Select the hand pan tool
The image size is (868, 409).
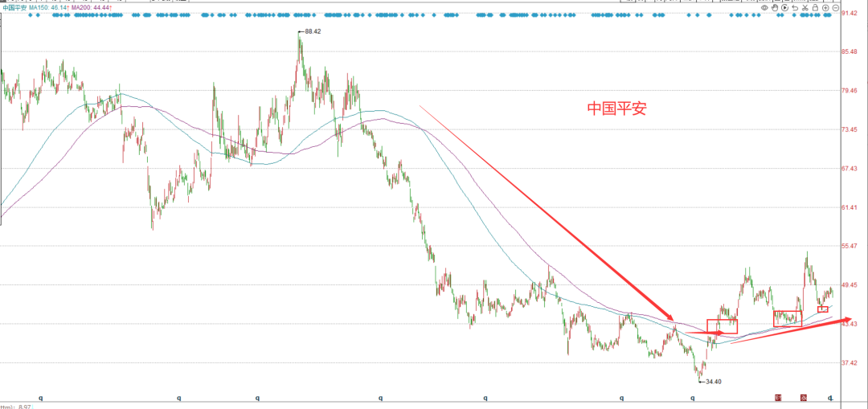coord(775,8)
